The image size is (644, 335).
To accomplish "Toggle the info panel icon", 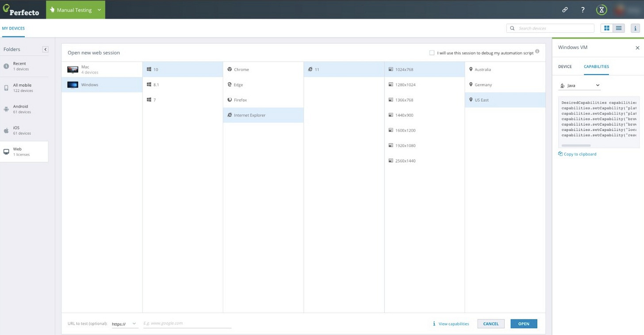I will pos(635,28).
